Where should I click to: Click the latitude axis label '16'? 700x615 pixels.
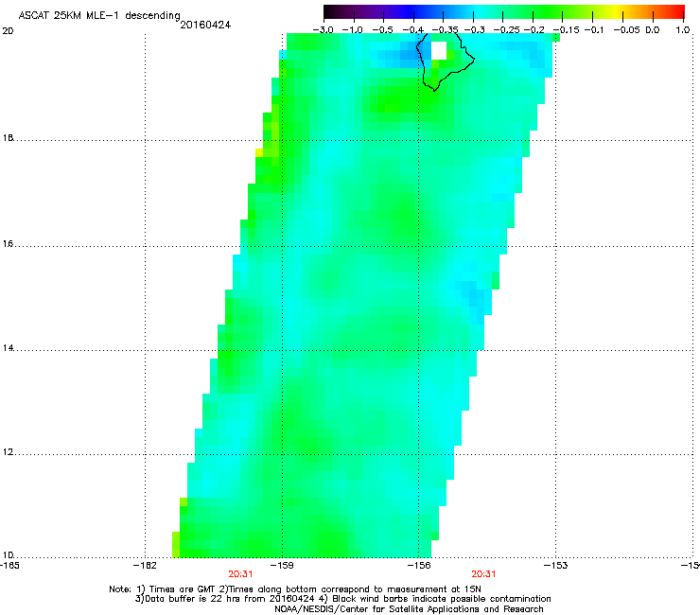(8, 244)
